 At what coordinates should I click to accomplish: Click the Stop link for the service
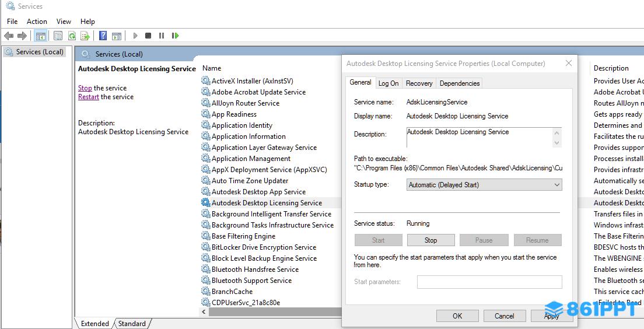[x=85, y=88]
